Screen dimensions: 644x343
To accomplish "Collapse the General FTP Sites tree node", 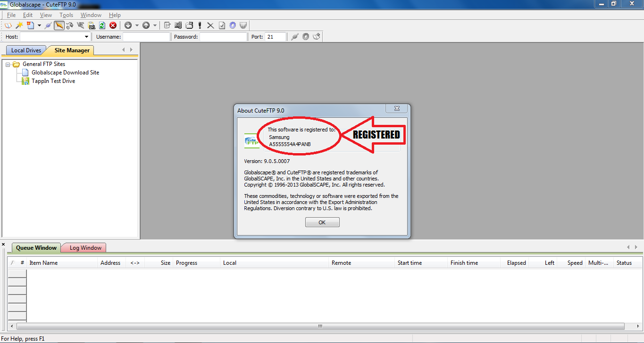I will pyautogui.click(x=8, y=65).
